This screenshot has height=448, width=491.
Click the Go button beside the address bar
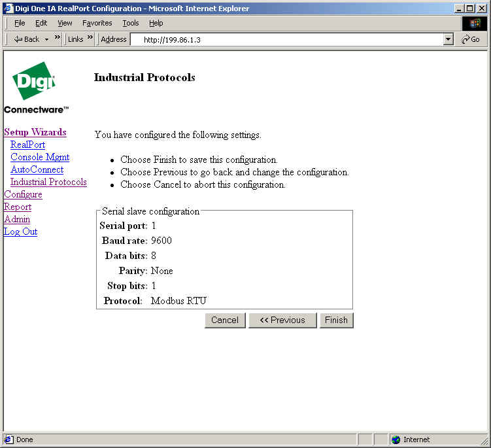tap(471, 39)
